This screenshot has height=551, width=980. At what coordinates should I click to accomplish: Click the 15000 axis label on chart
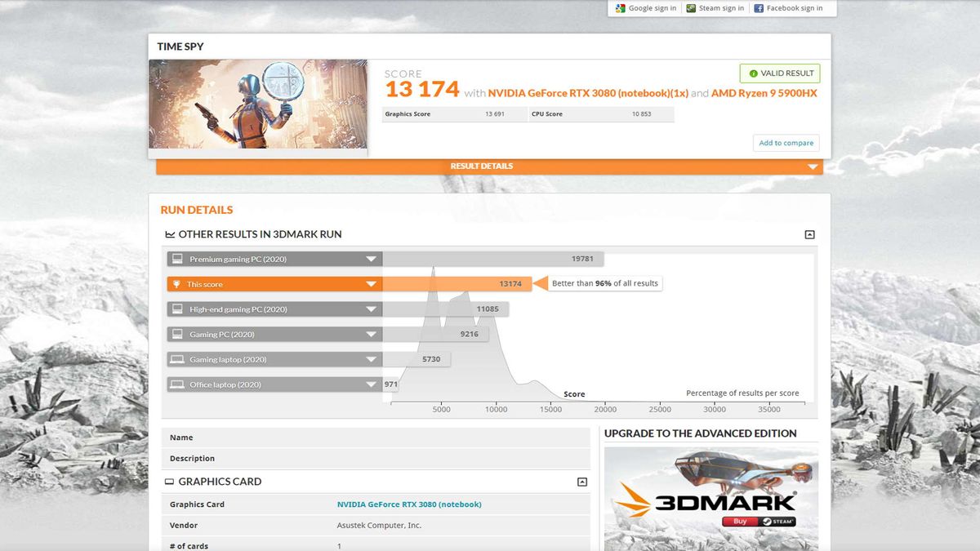[x=550, y=410]
